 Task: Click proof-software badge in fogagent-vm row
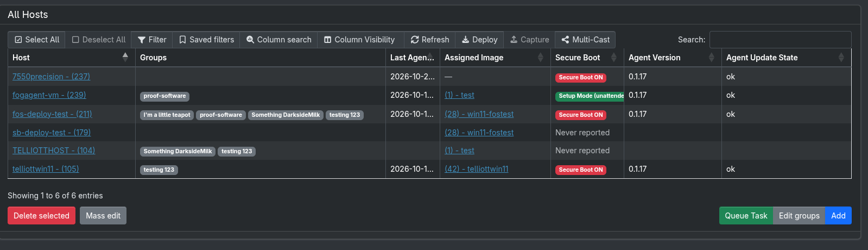point(164,96)
